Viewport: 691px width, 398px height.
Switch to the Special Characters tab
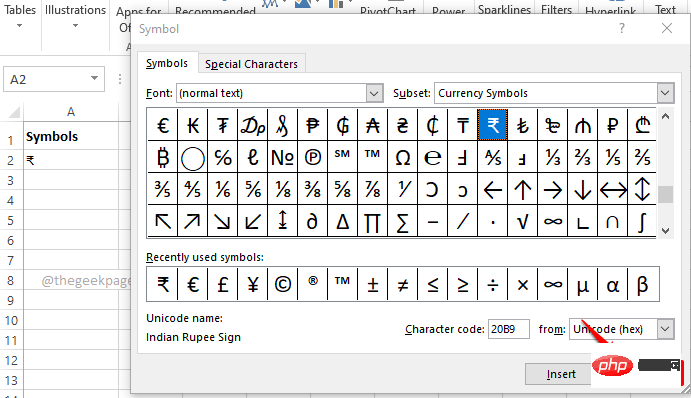tap(251, 64)
